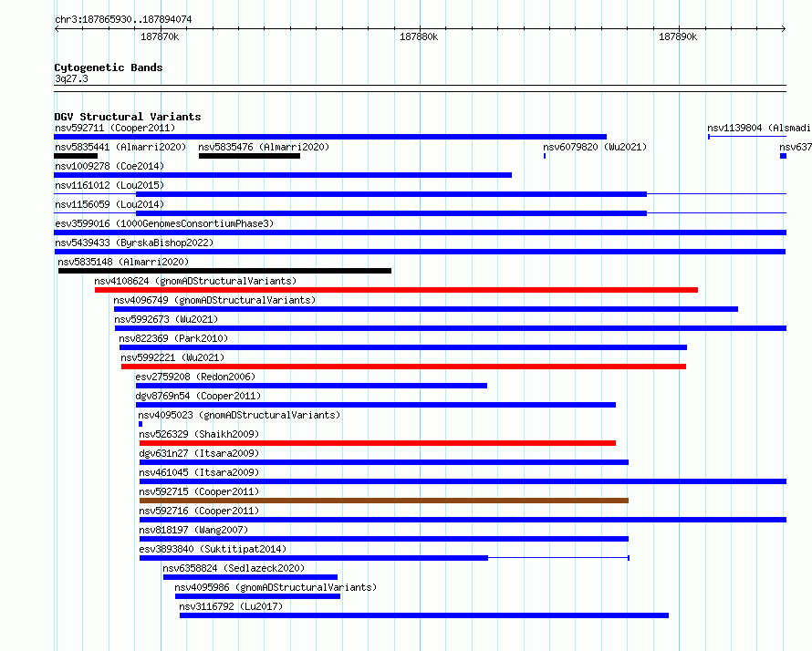The height and width of the screenshot is (651, 812).
Task: Open nsv4095023 (gnomADStructuralVariants) label
Action: (x=239, y=415)
